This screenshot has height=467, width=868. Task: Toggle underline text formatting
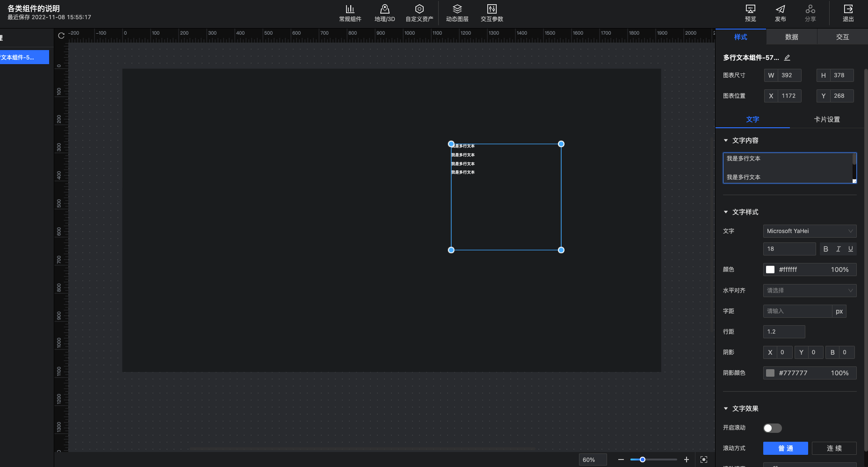pos(850,249)
